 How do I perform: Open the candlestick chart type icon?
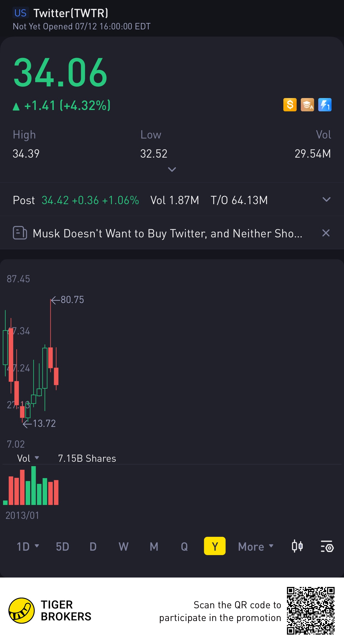[x=297, y=546]
